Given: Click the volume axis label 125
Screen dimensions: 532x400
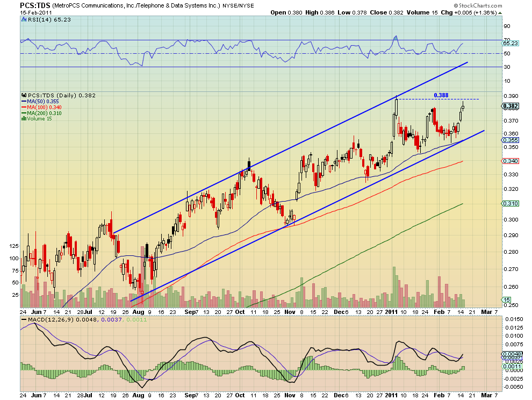Looking at the screenshot, I should 14,246.
